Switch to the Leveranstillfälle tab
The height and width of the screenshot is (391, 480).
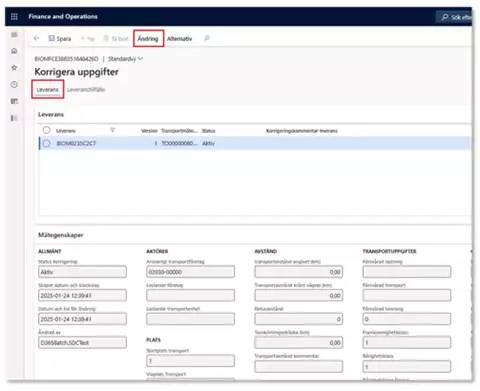pos(86,90)
